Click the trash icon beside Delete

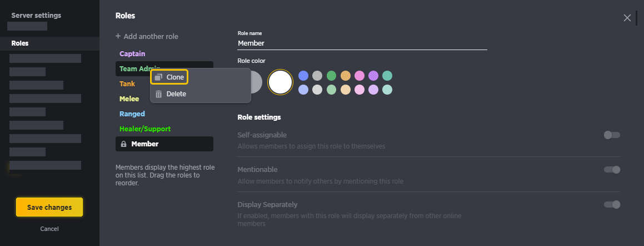tap(158, 94)
